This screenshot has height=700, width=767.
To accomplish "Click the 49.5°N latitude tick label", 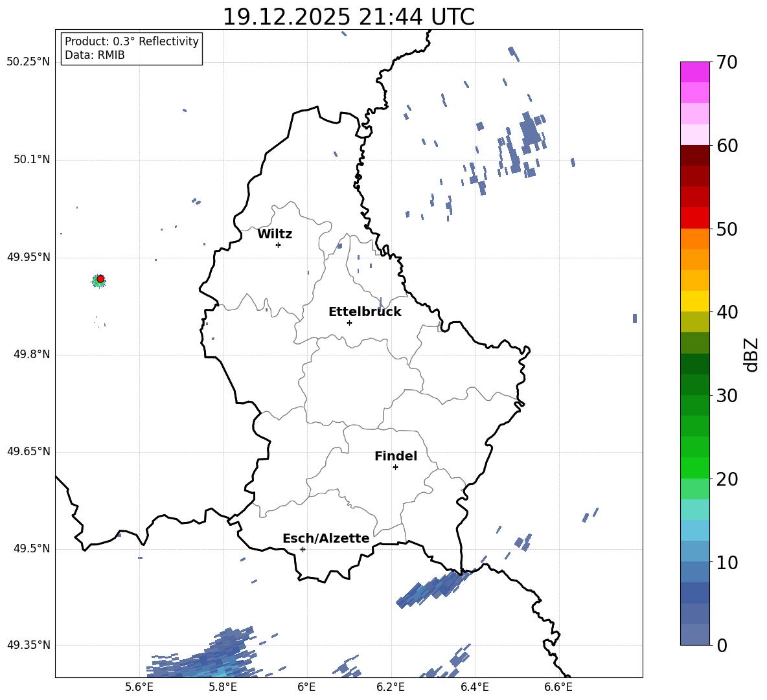I will (30, 549).
